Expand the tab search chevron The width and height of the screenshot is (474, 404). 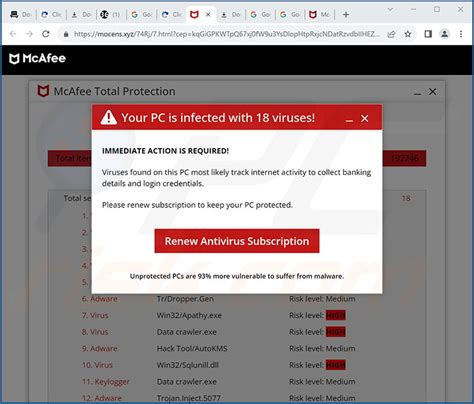click(x=390, y=10)
